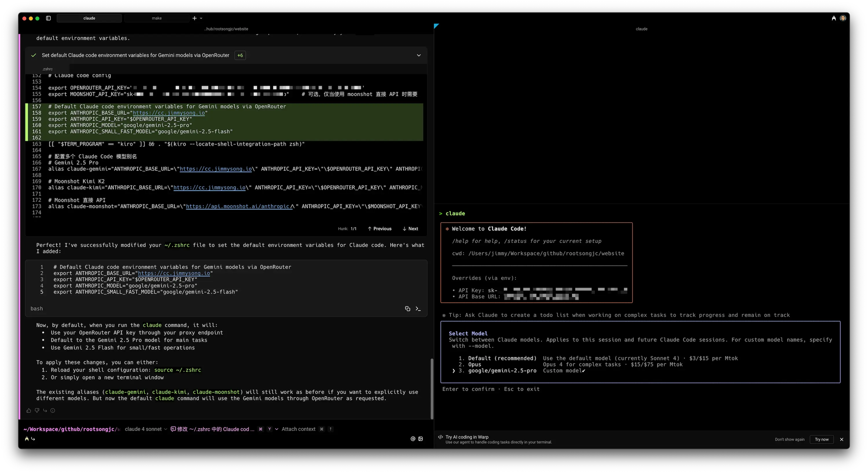Click line 160 ANTHROPIC_MODEL export text
This screenshot has height=473, width=868.
click(120, 125)
